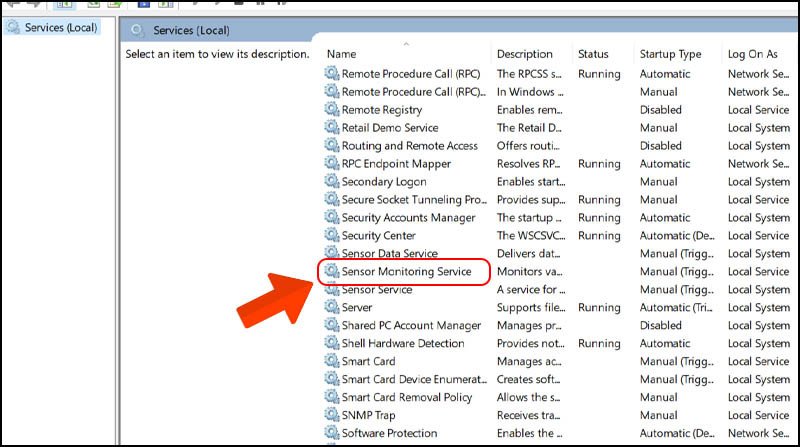Select the Shared PC Account Manager name

click(411, 325)
